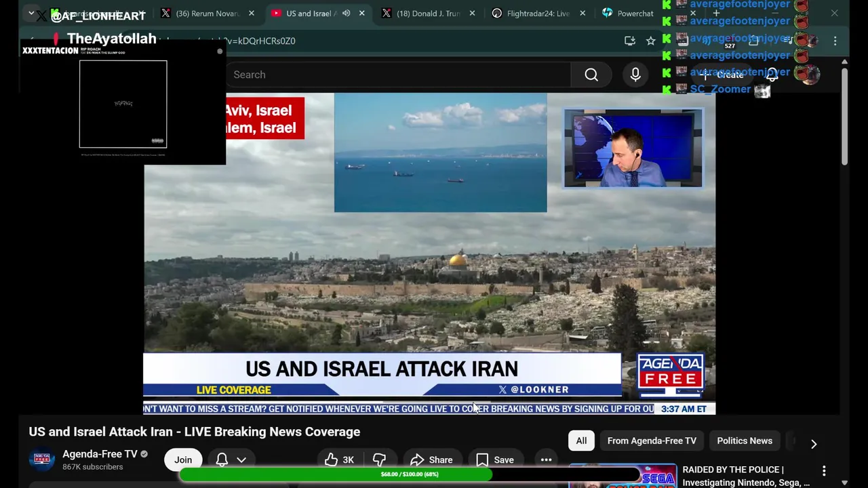This screenshot has height=488, width=868.
Task: Click the page scrollbar up arrow
Action: [x=844, y=62]
